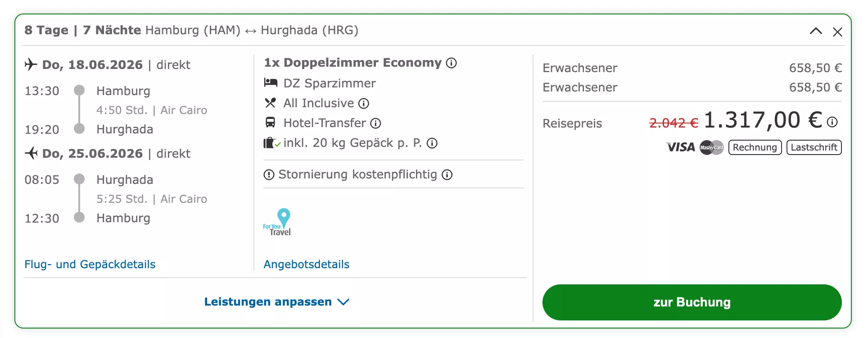The image size is (868, 338).
Task: Click the luggage included icon
Action: click(271, 143)
